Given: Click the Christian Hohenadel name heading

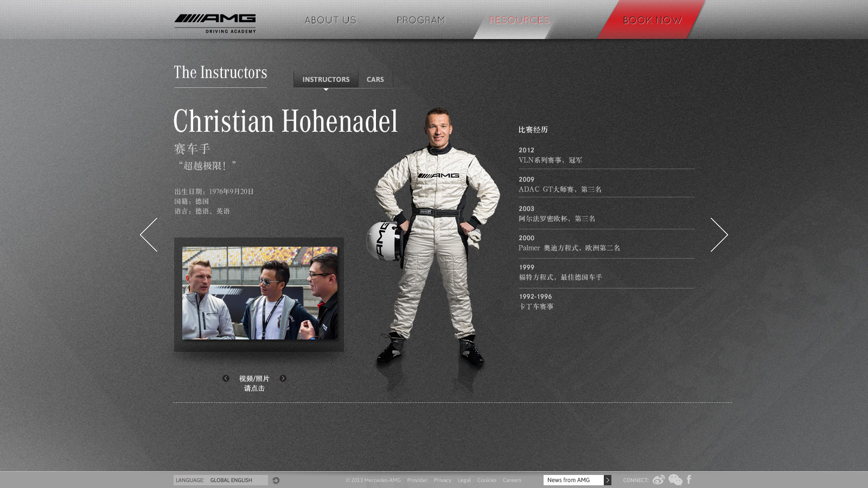Looking at the screenshot, I should 285,121.
